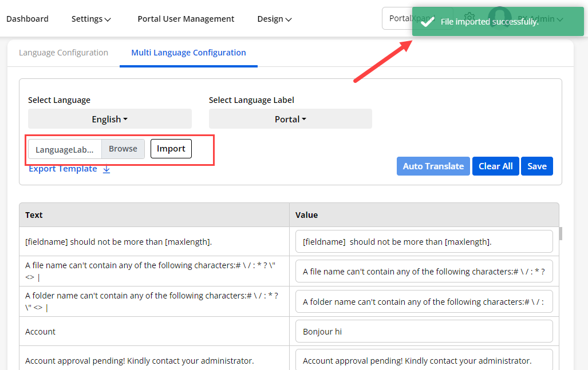Go to Dashboard

(27, 19)
